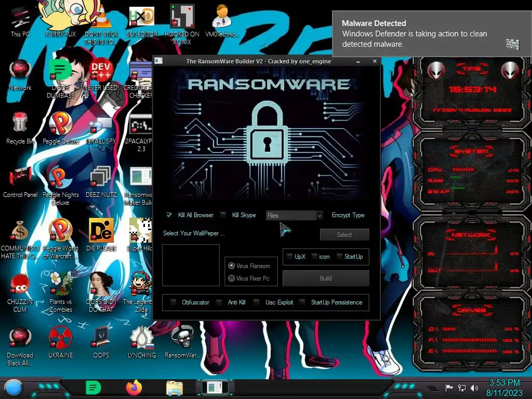This screenshot has height=399, width=532.
Task: Click the Select wallpaper button
Action: (x=344, y=234)
